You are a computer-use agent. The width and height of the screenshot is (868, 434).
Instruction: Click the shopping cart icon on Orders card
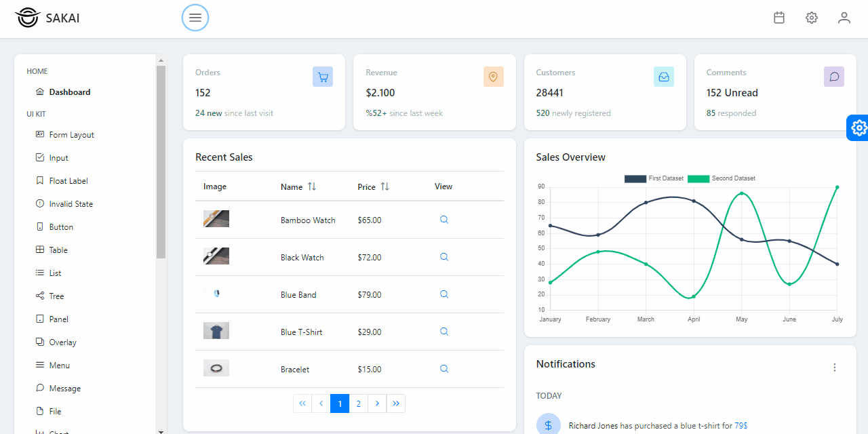[x=323, y=77]
